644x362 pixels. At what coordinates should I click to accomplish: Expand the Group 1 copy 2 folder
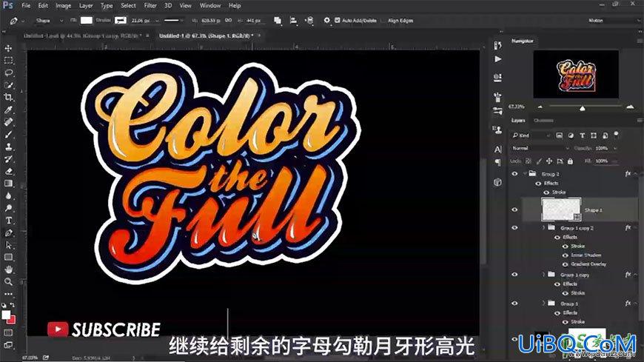click(543, 227)
